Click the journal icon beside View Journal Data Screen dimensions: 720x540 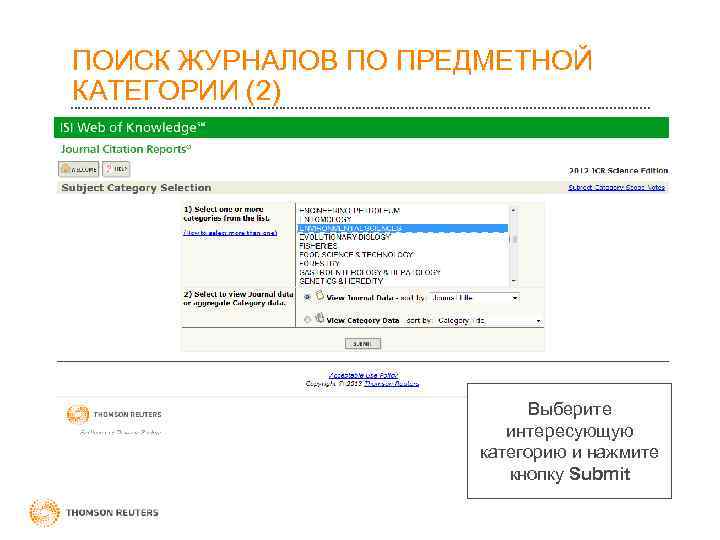320,296
